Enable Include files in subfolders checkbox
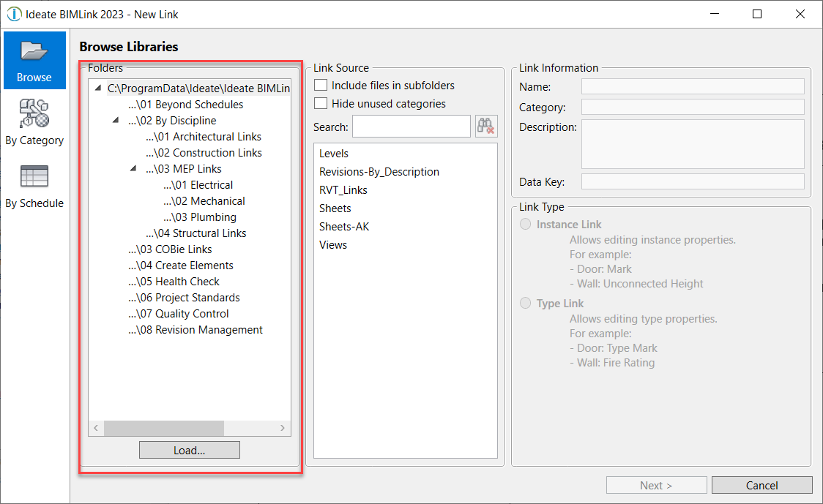This screenshot has height=504, width=823. coord(321,85)
